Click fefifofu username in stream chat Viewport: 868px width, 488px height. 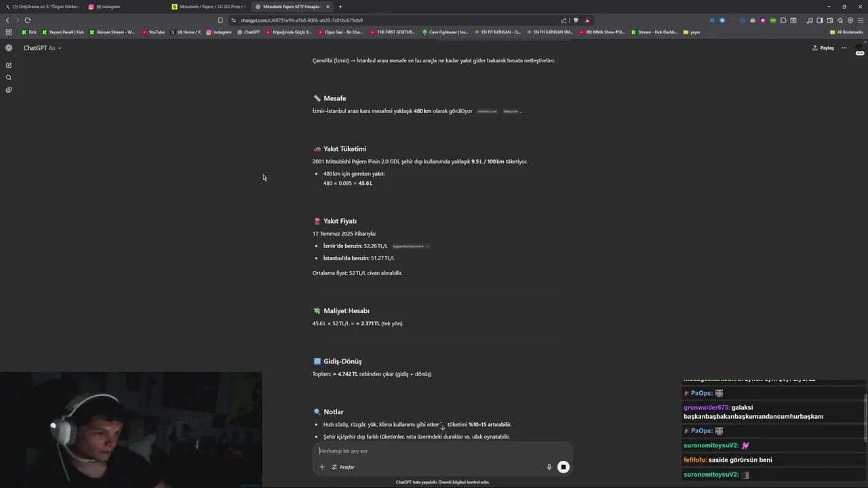pos(695,460)
